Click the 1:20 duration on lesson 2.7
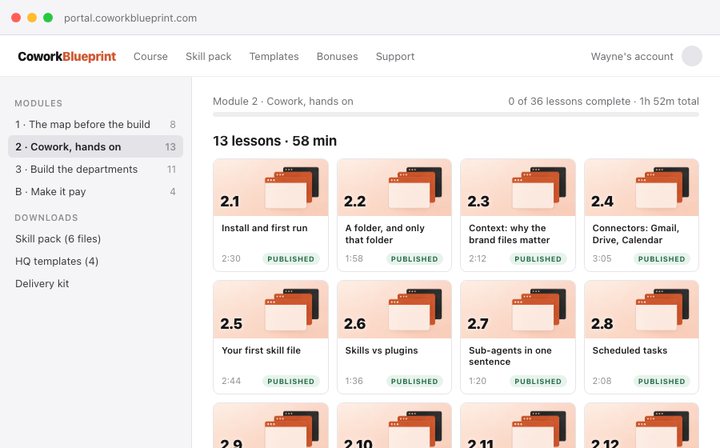720x448 pixels. click(477, 381)
